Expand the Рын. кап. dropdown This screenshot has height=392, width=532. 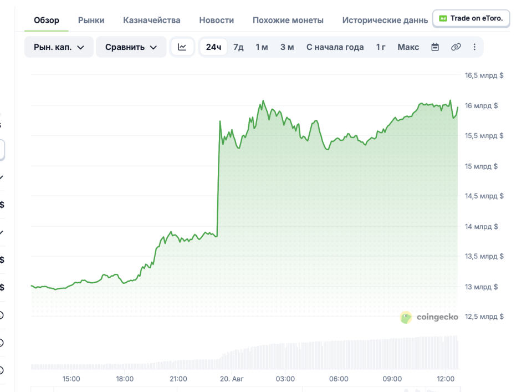pyautogui.click(x=59, y=47)
